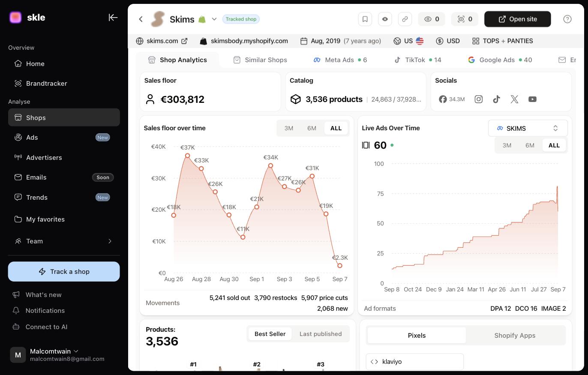Click the €303,812 sales floor value
The height and width of the screenshot is (375, 588).
click(182, 99)
